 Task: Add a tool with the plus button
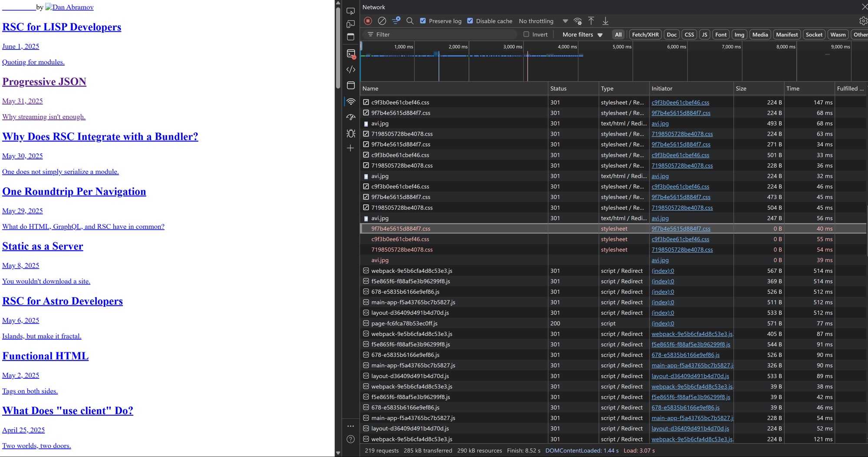tap(351, 148)
